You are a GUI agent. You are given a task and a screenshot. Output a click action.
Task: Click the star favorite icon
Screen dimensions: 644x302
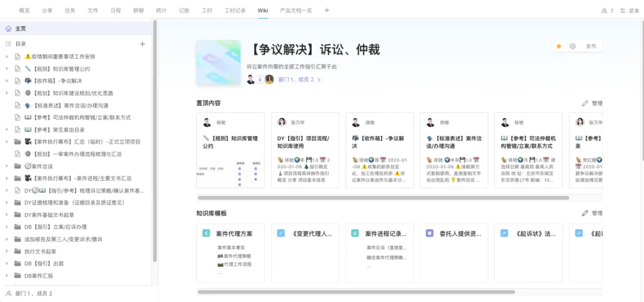coord(559,47)
